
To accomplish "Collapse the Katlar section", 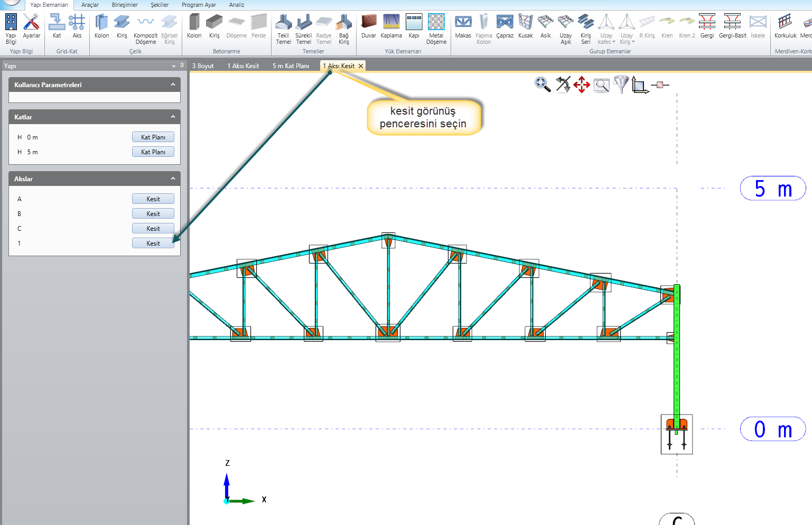I will tap(173, 117).
